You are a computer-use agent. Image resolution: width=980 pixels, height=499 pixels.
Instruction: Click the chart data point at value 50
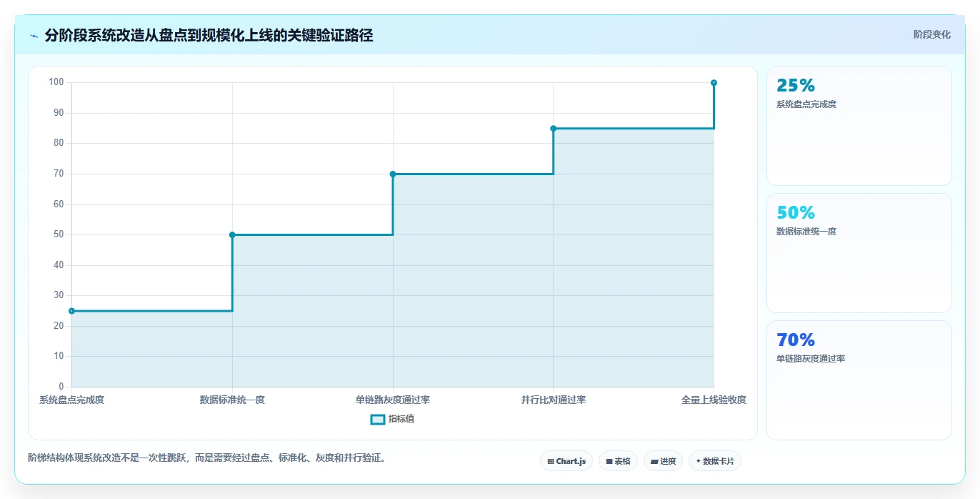coord(232,234)
